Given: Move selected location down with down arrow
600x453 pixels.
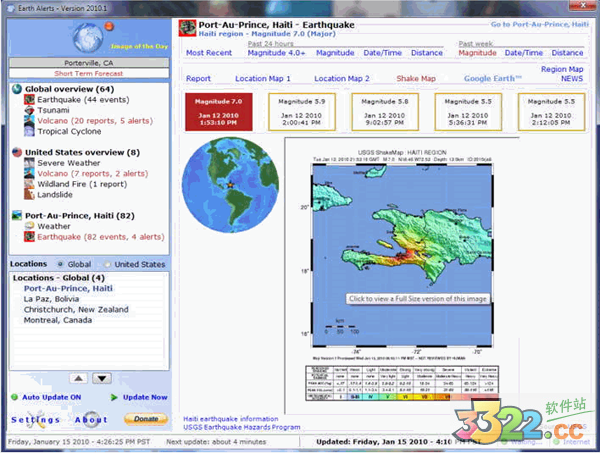Looking at the screenshot, I should pos(102,378).
